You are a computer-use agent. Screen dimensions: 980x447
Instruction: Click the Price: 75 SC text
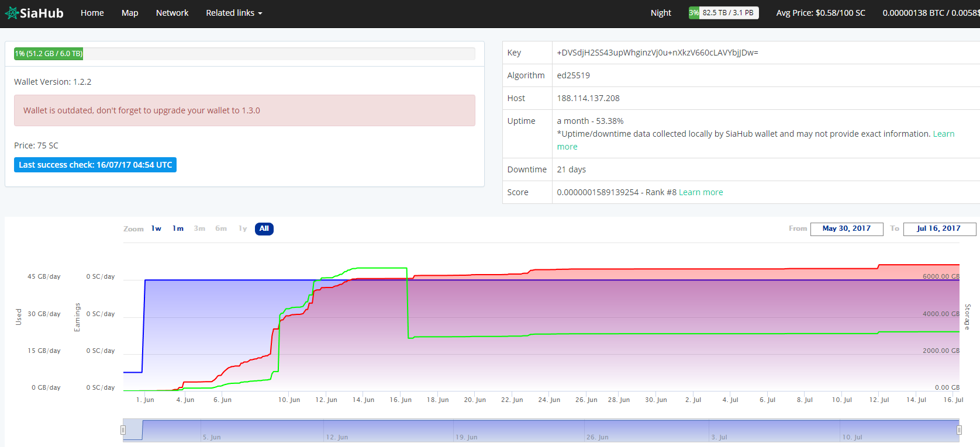click(36, 145)
